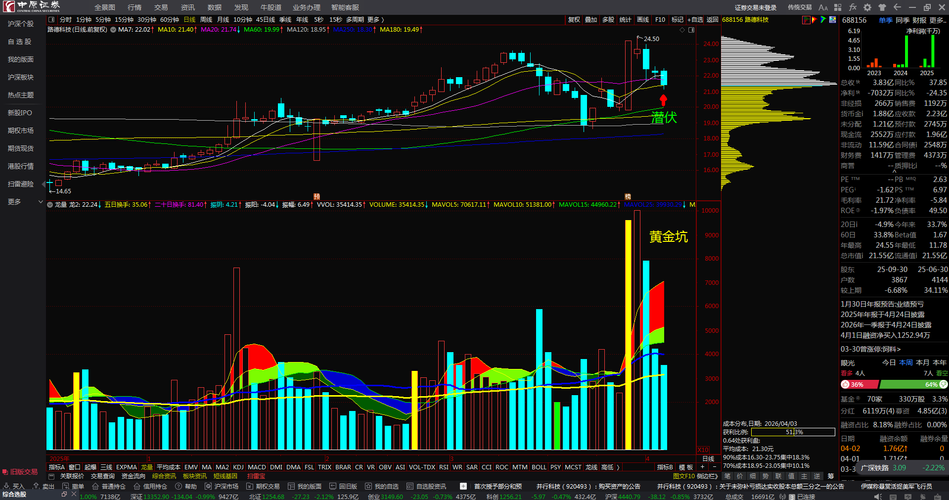Select the MACD indicator tab
The image size is (949, 500).
pos(257,467)
